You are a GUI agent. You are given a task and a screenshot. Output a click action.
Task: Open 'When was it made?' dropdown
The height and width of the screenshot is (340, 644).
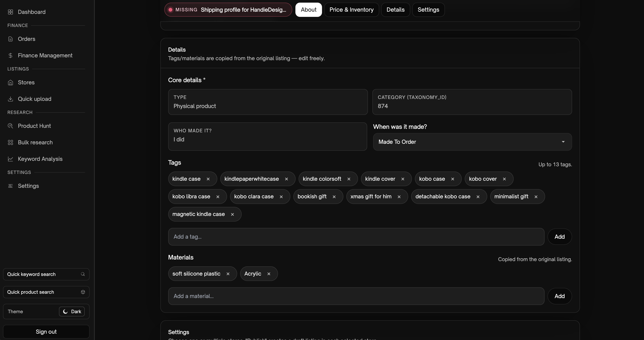coord(472,142)
